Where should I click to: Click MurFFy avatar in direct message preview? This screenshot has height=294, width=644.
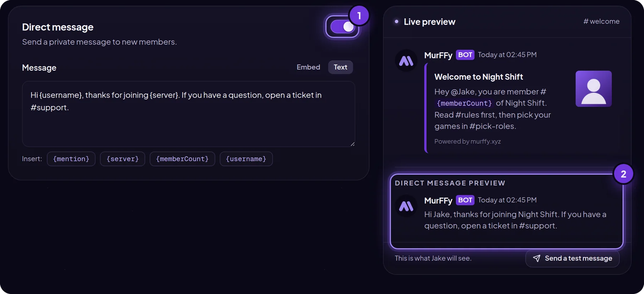click(406, 206)
